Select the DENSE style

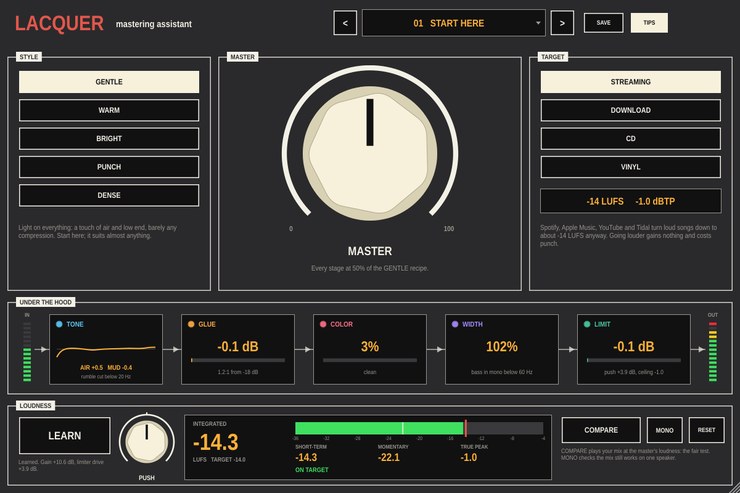click(109, 195)
